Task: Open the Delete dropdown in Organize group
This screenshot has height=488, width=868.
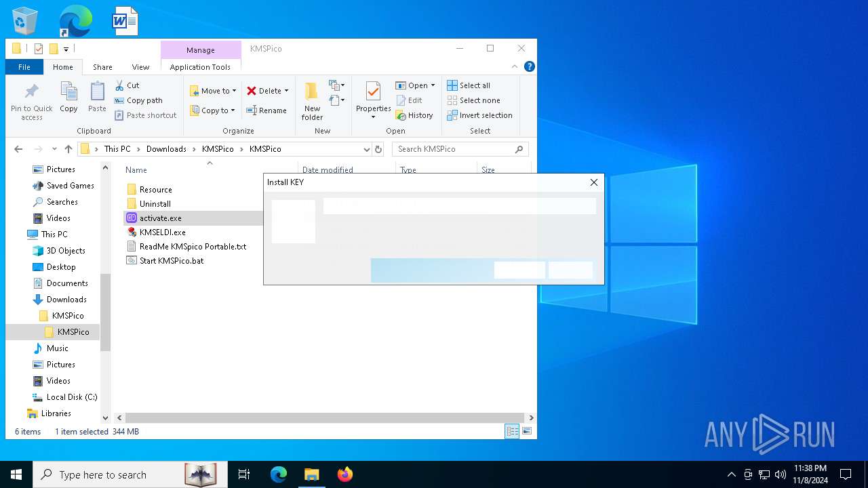Action: tap(267, 91)
